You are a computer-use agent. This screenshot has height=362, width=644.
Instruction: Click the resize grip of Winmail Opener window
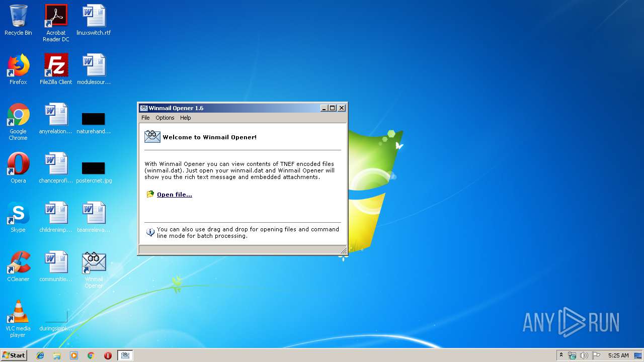click(344, 250)
